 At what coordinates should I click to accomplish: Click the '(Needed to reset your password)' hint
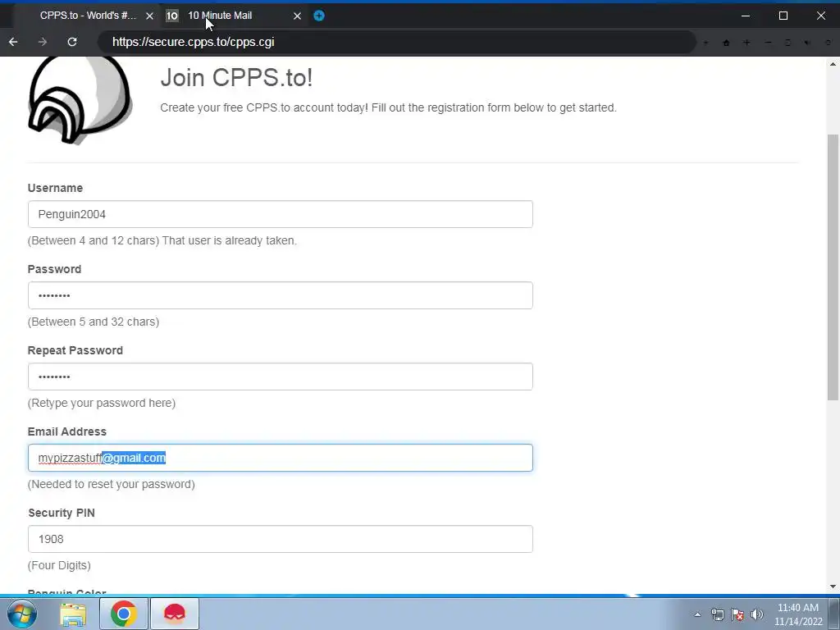(112, 484)
